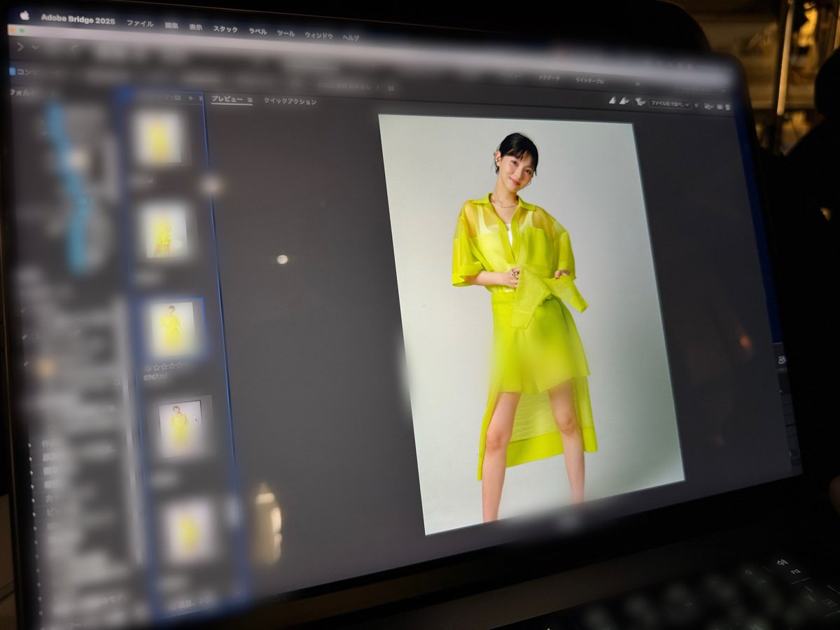840x630 pixels.
Task: Open the ツール menu
Action: [286, 34]
